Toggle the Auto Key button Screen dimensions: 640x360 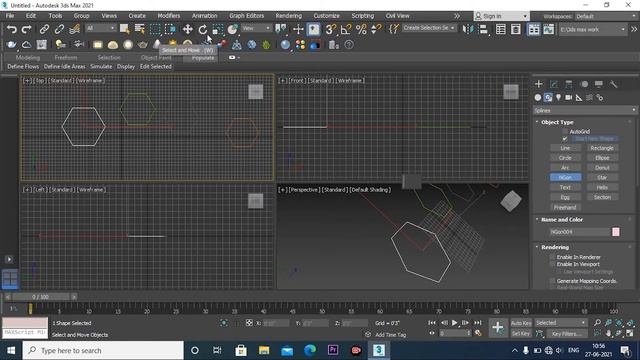point(521,323)
